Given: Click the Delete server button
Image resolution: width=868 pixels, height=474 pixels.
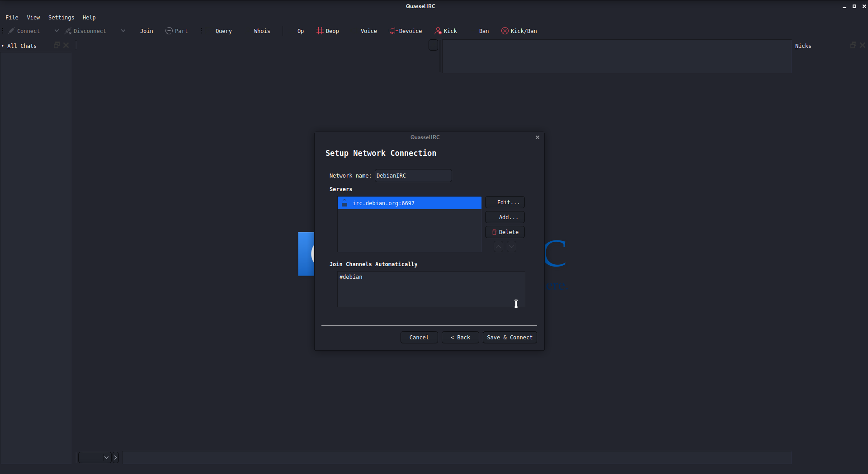Looking at the screenshot, I should tap(505, 232).
